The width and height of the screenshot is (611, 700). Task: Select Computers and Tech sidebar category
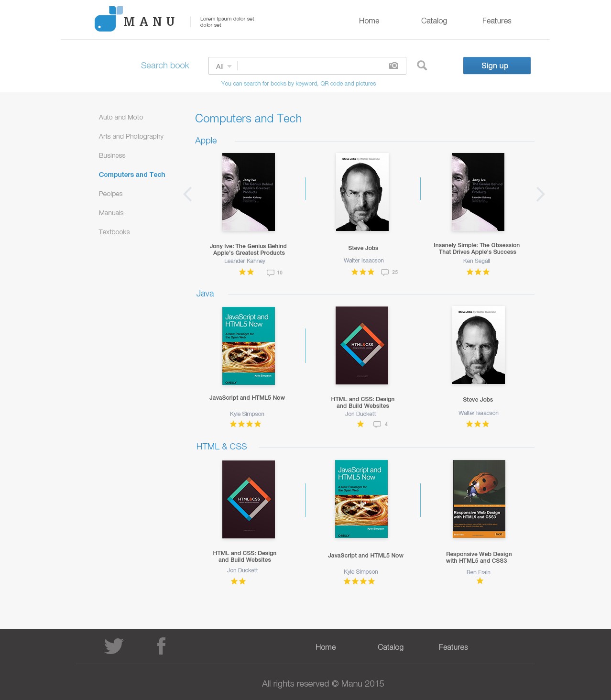tap(132, 175)
